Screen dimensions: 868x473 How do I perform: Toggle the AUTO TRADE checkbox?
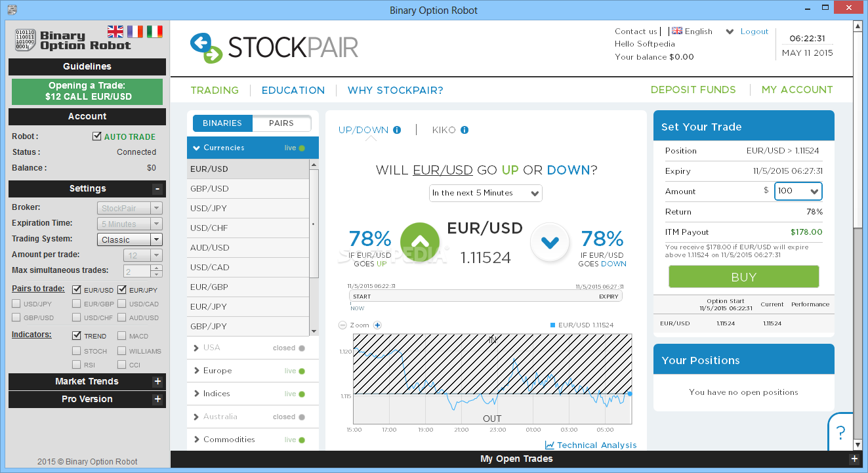[x=97, y=136]
